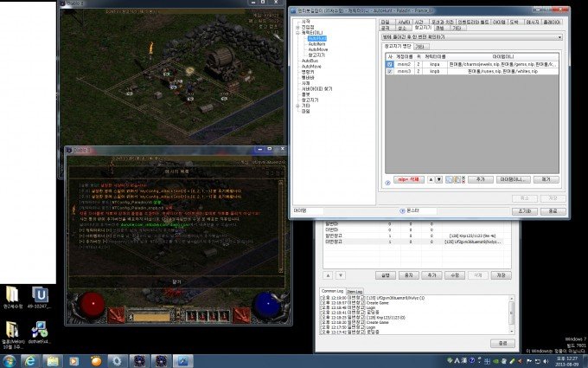
Task: Click 종료 in the settings dialog
Action: [x=553, y=211]
